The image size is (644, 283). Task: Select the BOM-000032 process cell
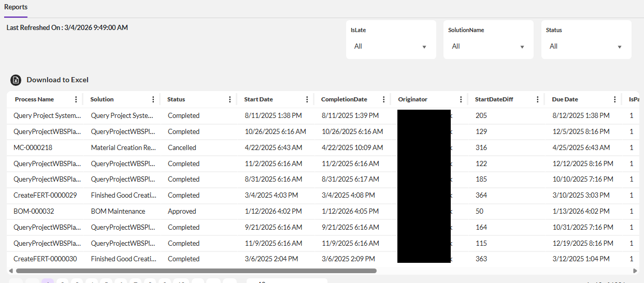tap(34, 211)
